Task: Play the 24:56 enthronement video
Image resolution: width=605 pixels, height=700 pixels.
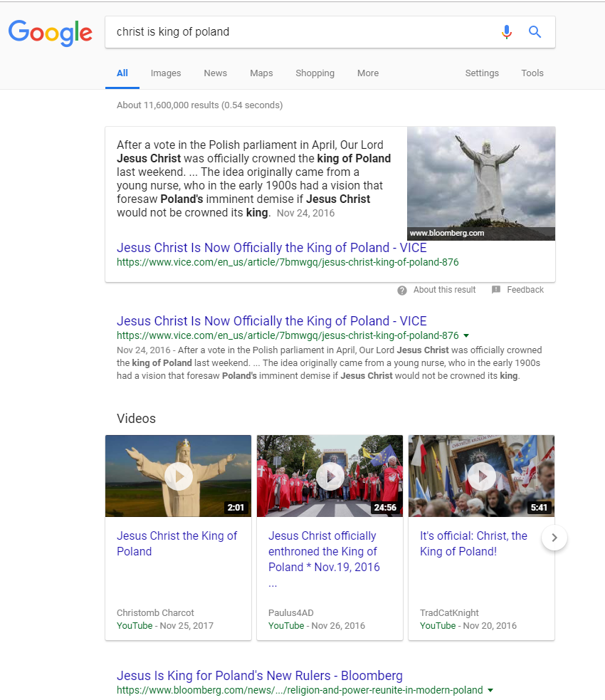Action: click(x=330, y=476)
